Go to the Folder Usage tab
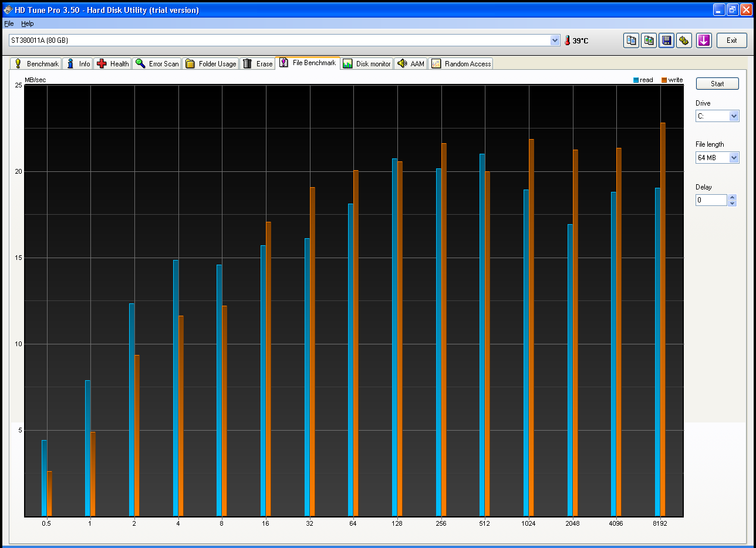This screenshot has height=548, width=756. tap(211, 63)
